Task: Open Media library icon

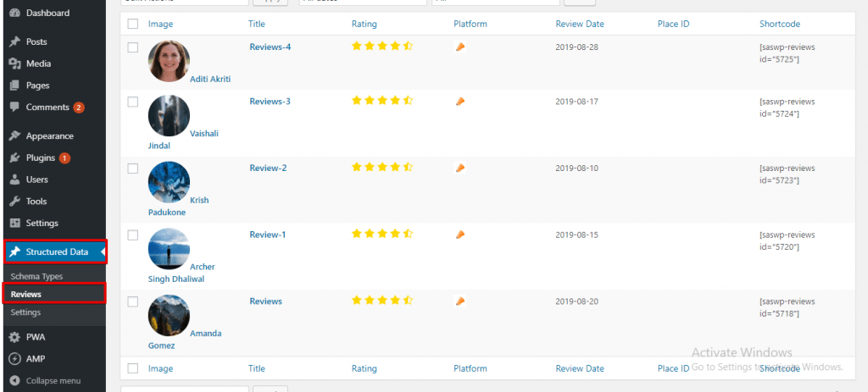Action: click(x=15, y=63)
